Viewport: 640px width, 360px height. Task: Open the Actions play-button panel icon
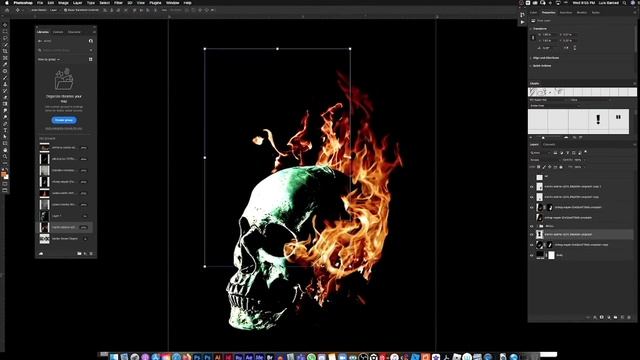pyautogui.click(x=522, y=22)
